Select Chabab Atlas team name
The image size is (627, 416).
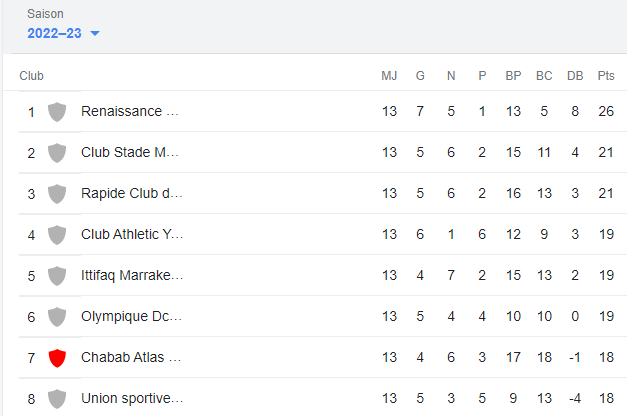coord(131,358)
